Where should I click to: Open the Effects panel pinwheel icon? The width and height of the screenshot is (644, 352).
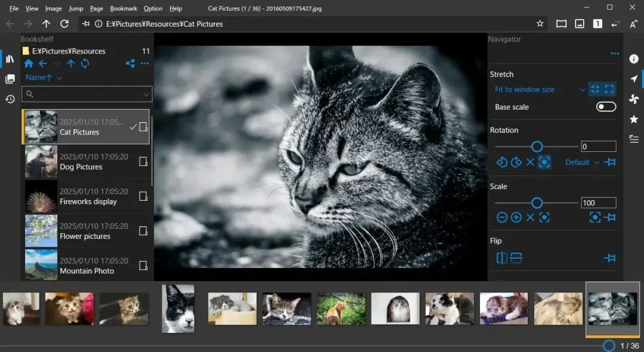[634, 99]
